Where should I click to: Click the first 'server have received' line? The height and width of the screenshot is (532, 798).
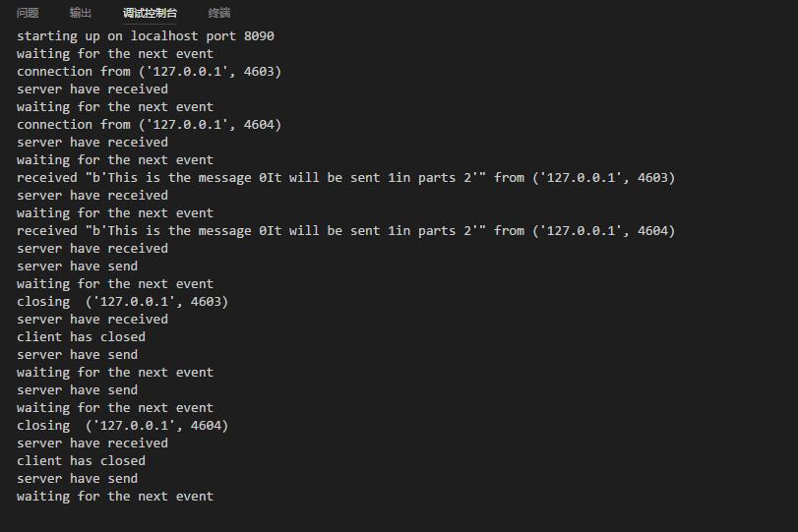coord(92,89)
